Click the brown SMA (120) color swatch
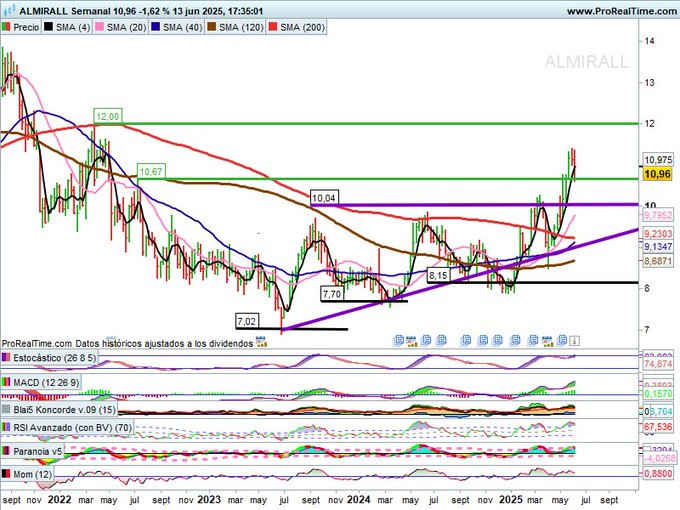This screenshot has height=510, width=680. pyautogui.click(x=212, y=27)
